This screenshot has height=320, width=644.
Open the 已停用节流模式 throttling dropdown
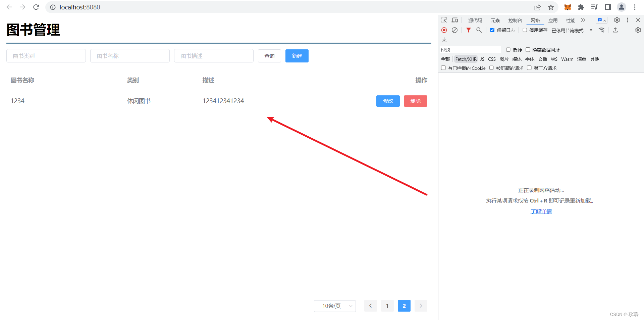572,30
